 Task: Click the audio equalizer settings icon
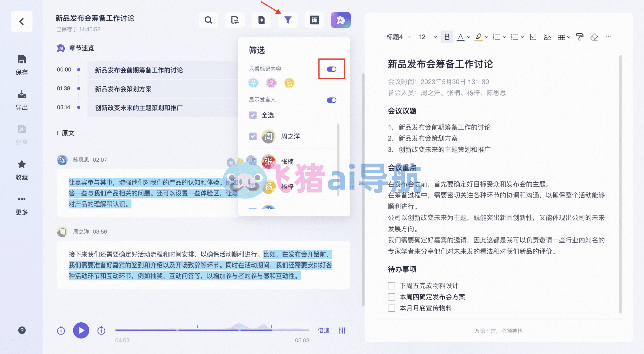342,330
